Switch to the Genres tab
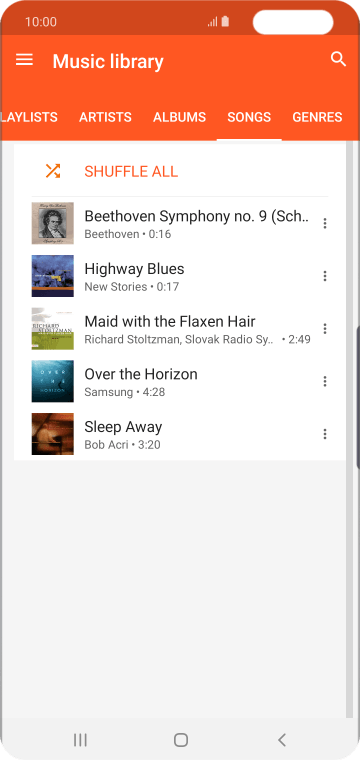360x760 pixels. 317,117
